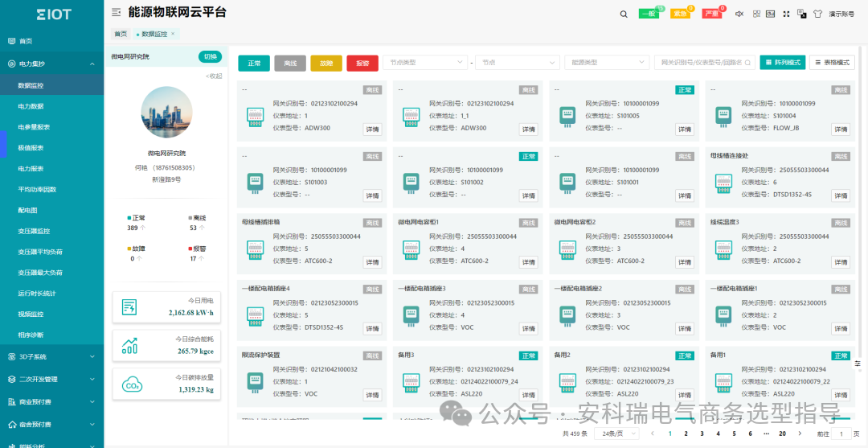Image resolution: width=868 pixels, height=448 pixels.
Task: Open the 能源类型 dropdown
Action: click(x=607, y=63)
